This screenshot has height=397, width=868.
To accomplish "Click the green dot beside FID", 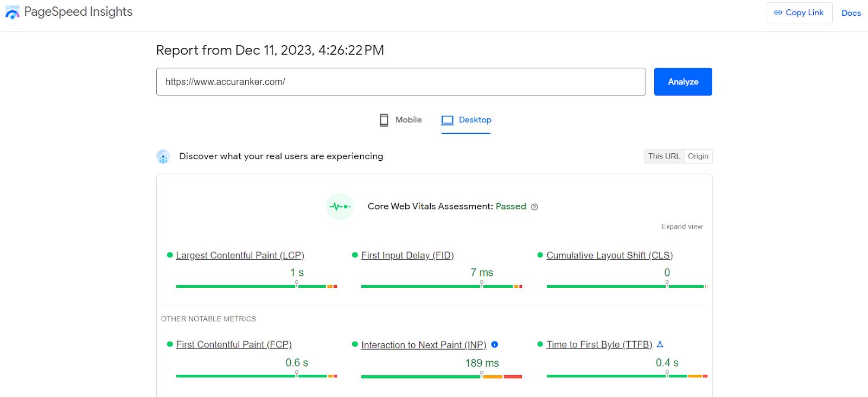I will click(355, 255).
